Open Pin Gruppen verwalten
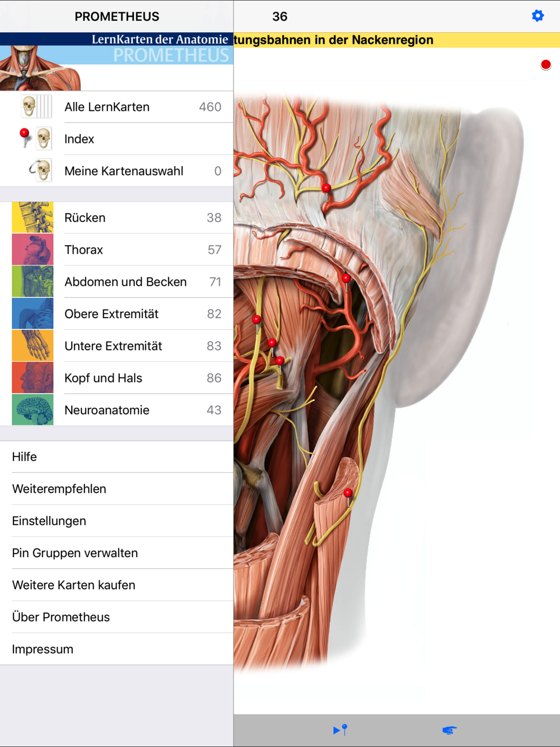 click(x=116, y=553)
